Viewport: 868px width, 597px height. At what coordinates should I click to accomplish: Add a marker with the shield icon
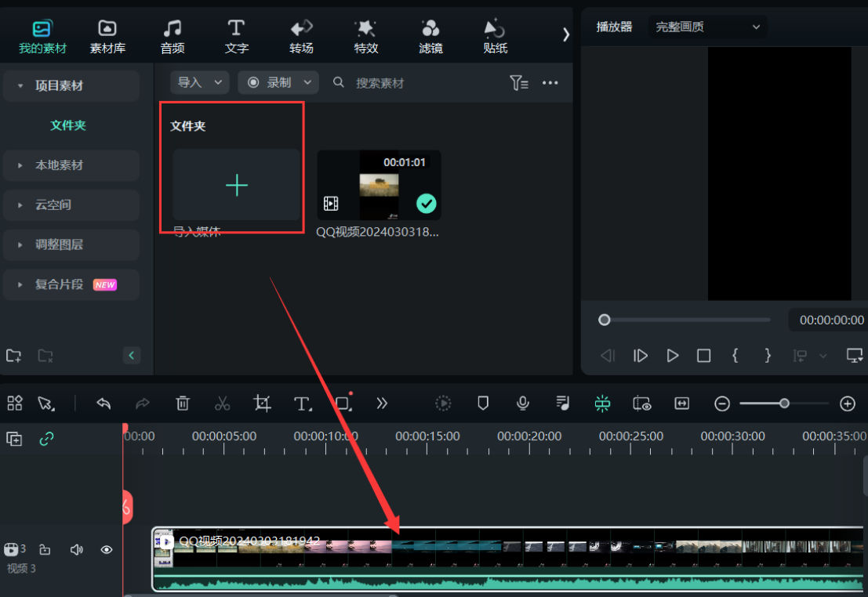(x=483, y=403)
